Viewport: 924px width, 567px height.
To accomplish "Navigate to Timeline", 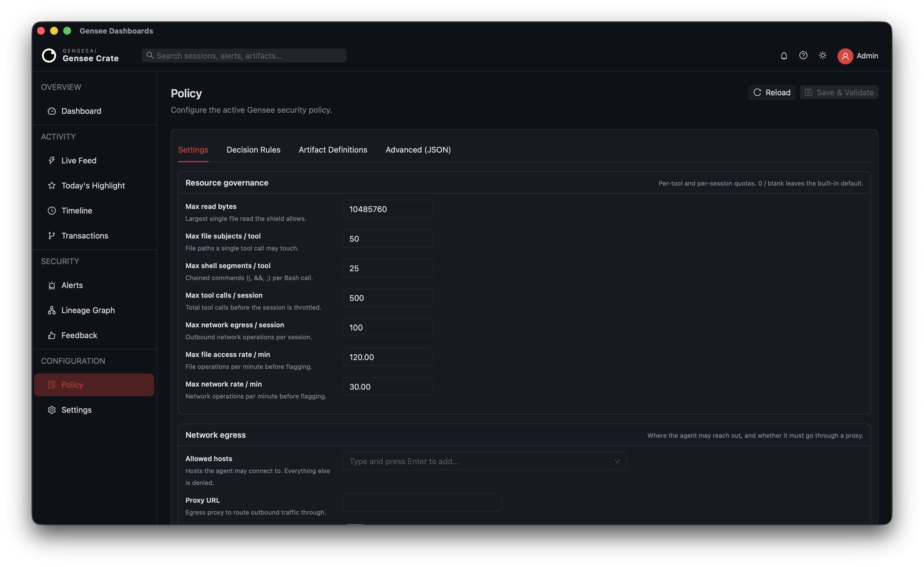I will click(94, 211).
